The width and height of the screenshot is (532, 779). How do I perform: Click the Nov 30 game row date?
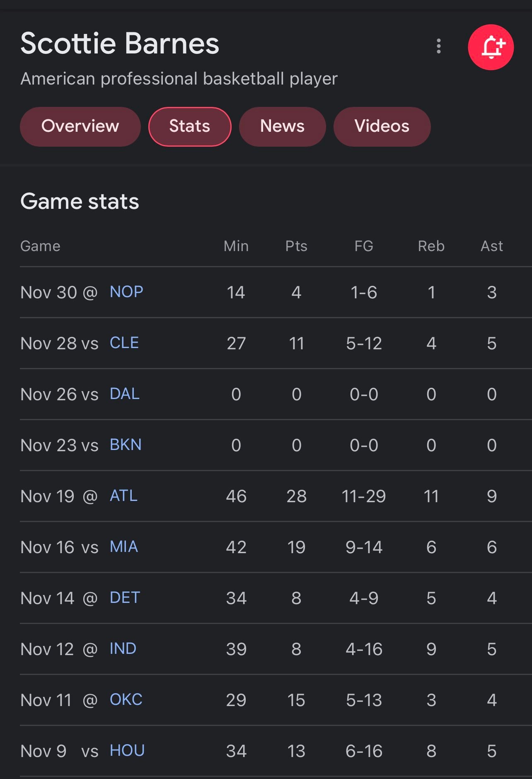tap(48, 293)
